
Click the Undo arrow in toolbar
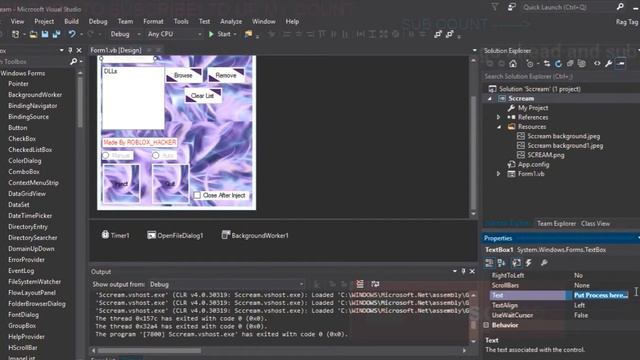[x=72, y=34]
